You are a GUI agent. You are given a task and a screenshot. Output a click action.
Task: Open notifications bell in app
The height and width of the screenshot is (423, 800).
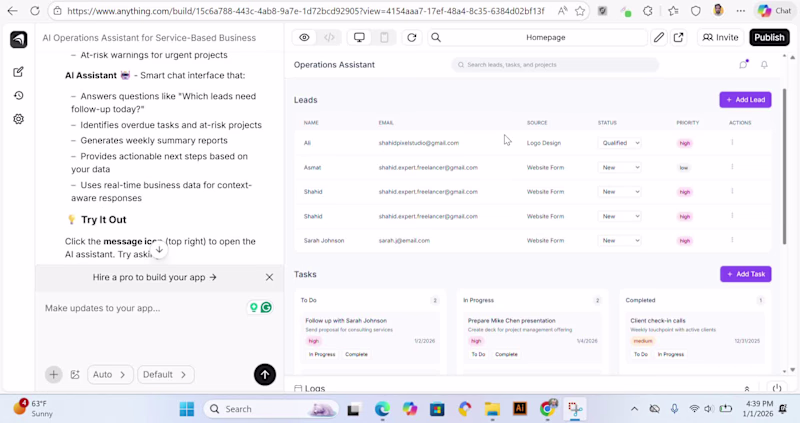764,65
